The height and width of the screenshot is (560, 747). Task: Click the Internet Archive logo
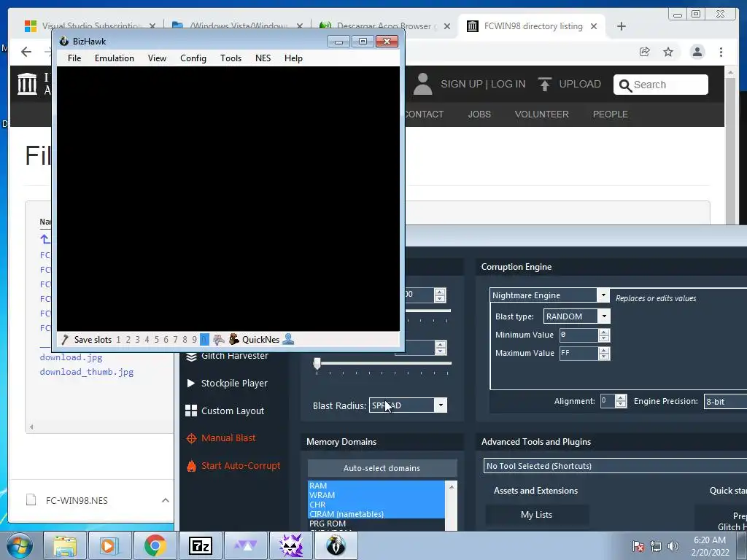click(x=27, y=84)
